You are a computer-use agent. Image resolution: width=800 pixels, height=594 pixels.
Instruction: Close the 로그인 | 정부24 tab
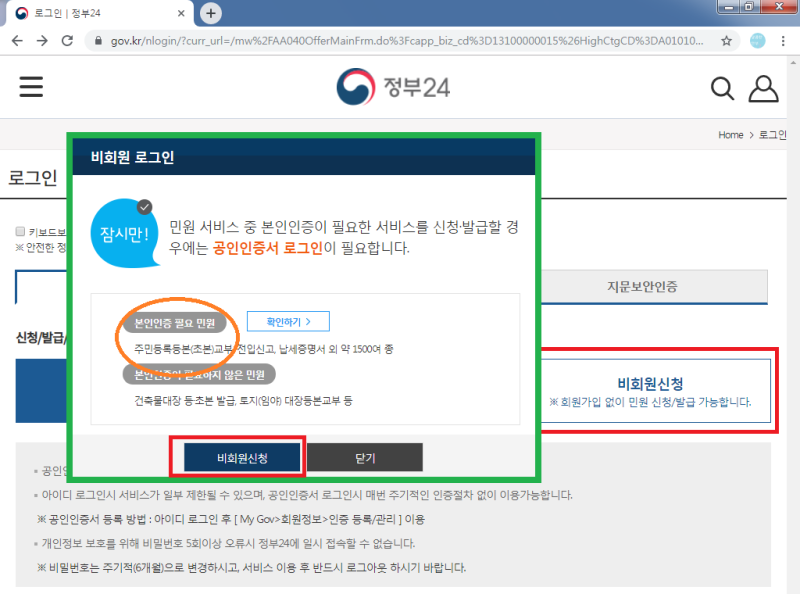181,13
